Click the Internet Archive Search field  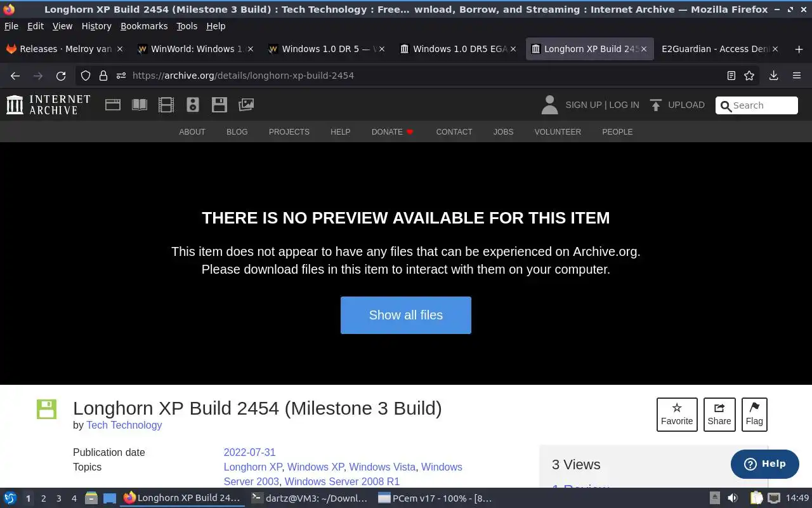(757, 105)
